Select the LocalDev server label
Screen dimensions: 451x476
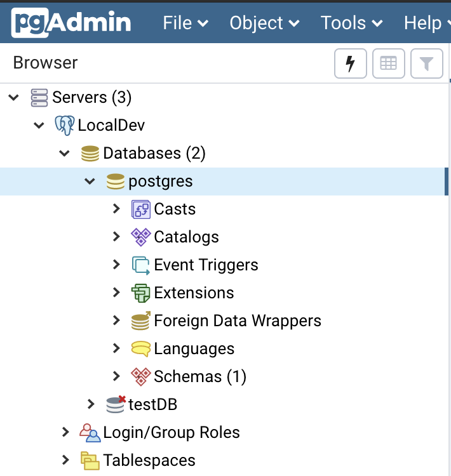click(111, 126)
